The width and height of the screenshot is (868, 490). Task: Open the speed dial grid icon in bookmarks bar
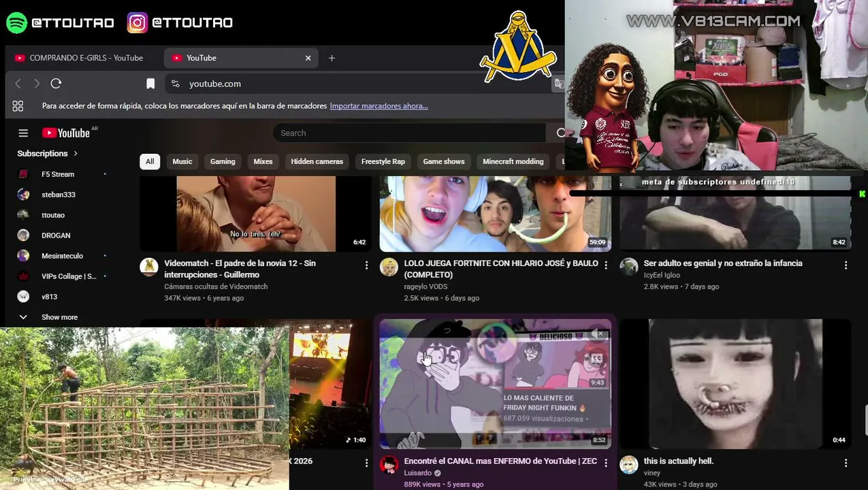[18, 106]
